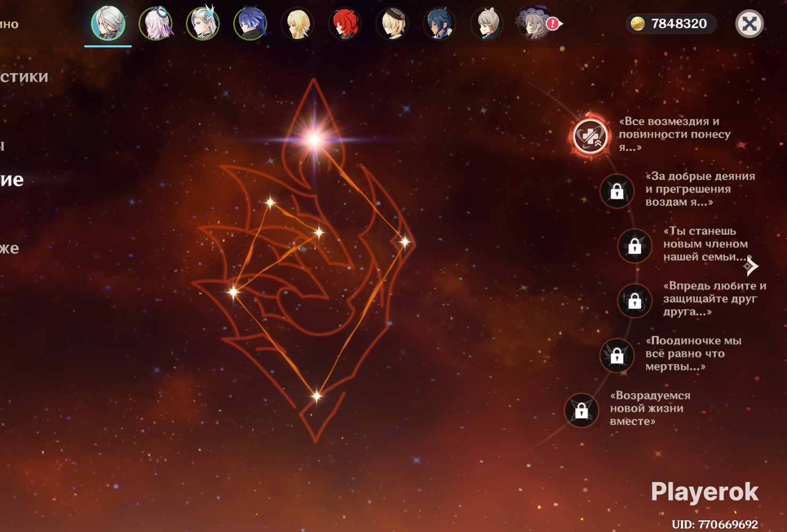This screenshot has height=532, width=787.
Task: Click the «Возрадуемся новой жизни вместе» title
Action: tap(650, 408)
